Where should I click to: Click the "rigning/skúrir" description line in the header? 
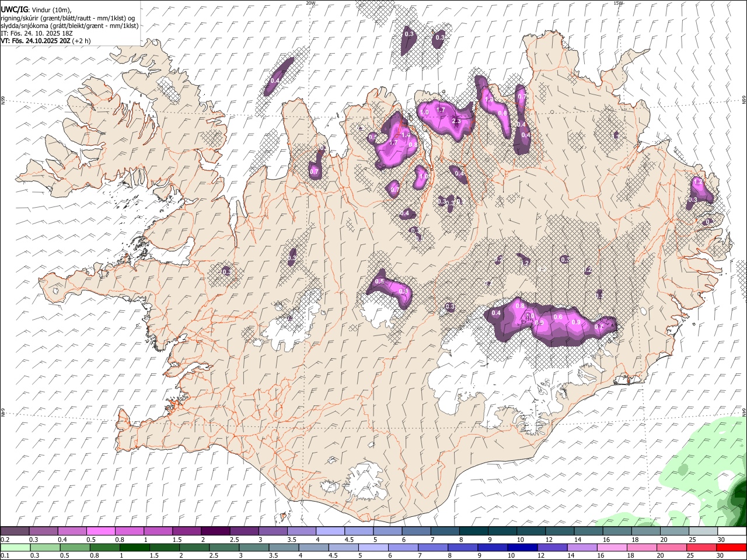68,18
